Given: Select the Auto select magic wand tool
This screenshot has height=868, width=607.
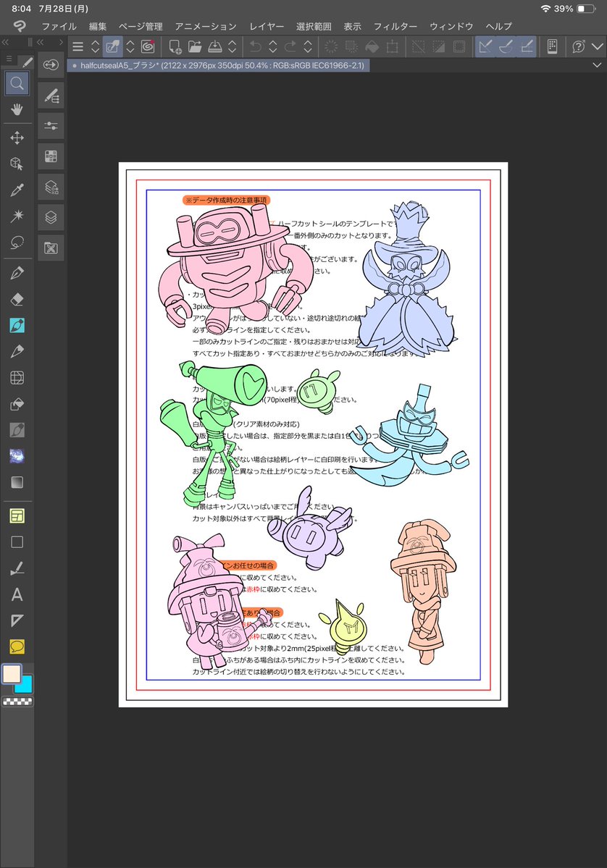Looking at the screenshot, I should [x=17, y=216].
